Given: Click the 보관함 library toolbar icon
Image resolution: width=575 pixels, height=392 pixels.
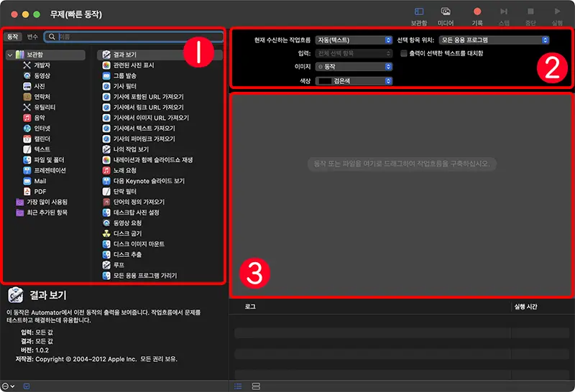Looking at the screenshot, I should (x=419, y=11).
